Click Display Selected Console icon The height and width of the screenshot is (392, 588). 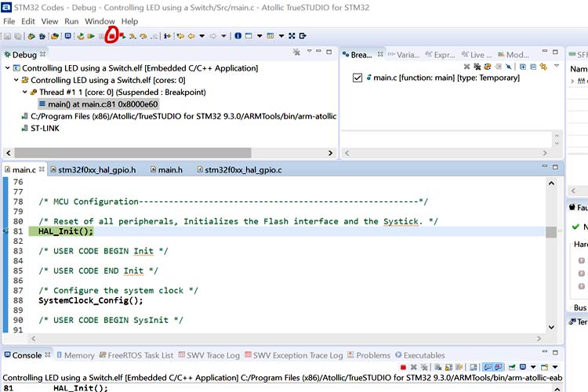coord(523,367)
